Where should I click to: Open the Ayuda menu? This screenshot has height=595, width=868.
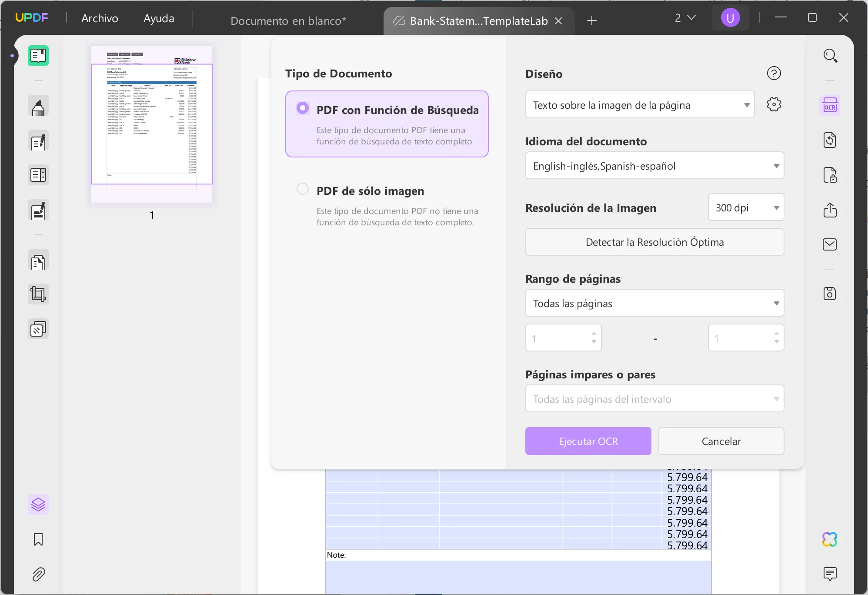pyautogui.click(x=159, y=18)
